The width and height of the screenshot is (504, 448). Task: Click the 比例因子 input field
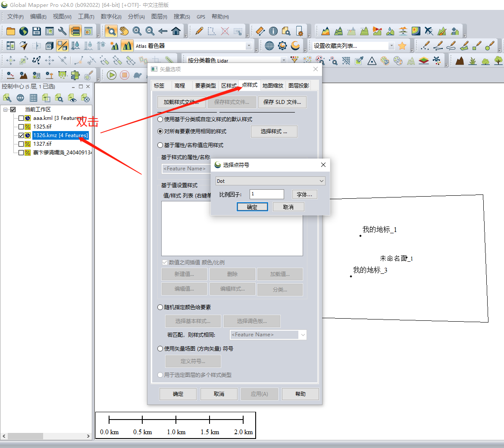(x=267, y=194)
